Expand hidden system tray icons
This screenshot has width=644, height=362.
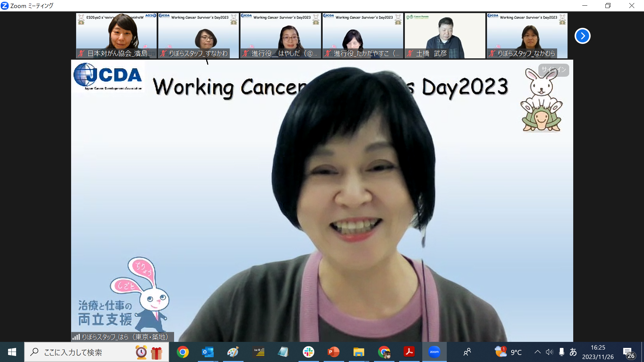point(537,352)
